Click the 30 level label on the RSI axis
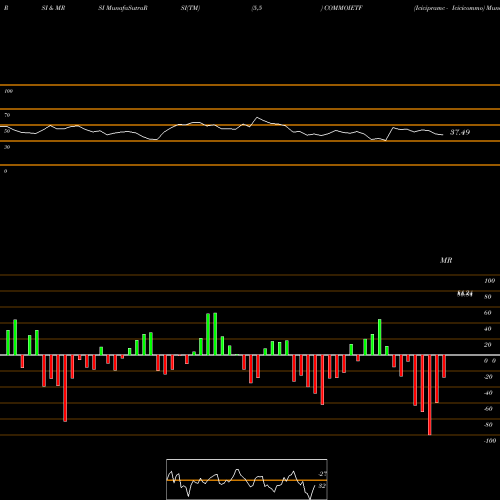This screenshot has width=500, height=500. coord(7,147)
